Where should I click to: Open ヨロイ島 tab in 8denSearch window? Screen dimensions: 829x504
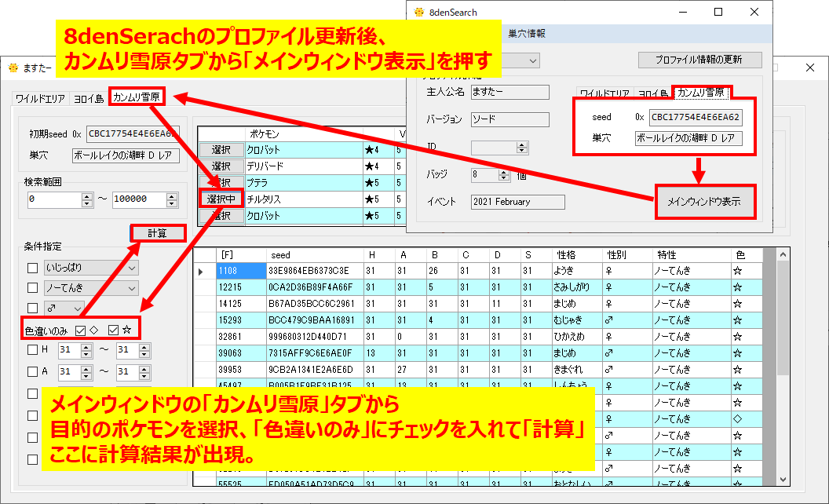[x=653, y=93]
